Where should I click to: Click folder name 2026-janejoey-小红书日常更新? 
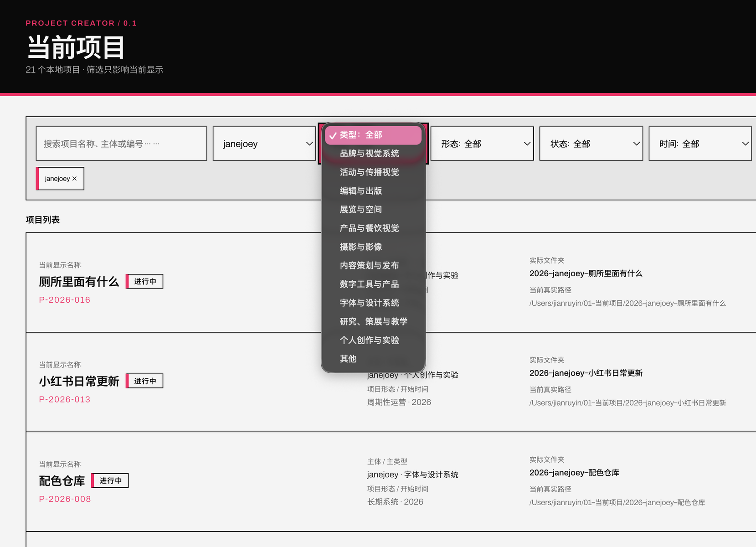586,373
